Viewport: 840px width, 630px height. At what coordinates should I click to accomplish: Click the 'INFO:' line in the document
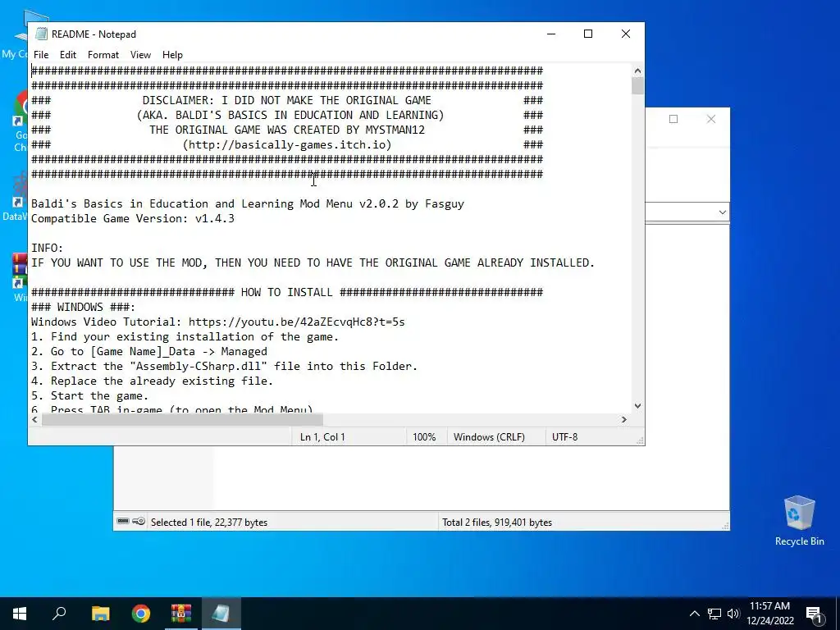tap(47, 248)
